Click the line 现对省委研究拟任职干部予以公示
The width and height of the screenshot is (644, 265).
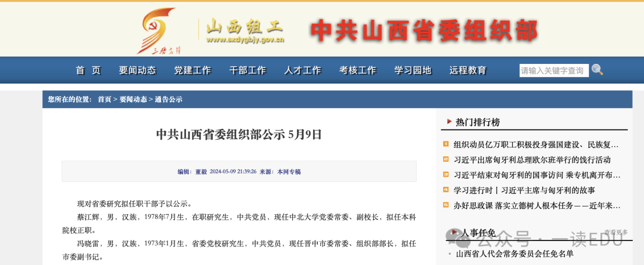[x=134, y=204]
